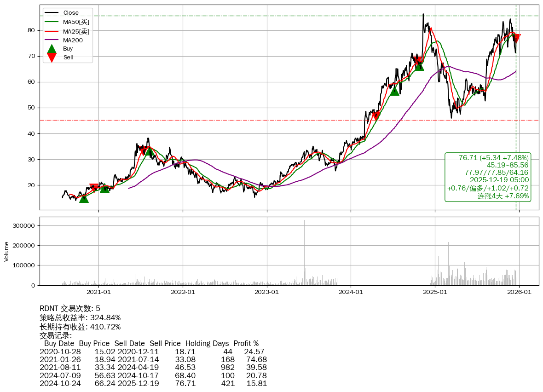Click the Volume axis label

click(x=6, y=252)
